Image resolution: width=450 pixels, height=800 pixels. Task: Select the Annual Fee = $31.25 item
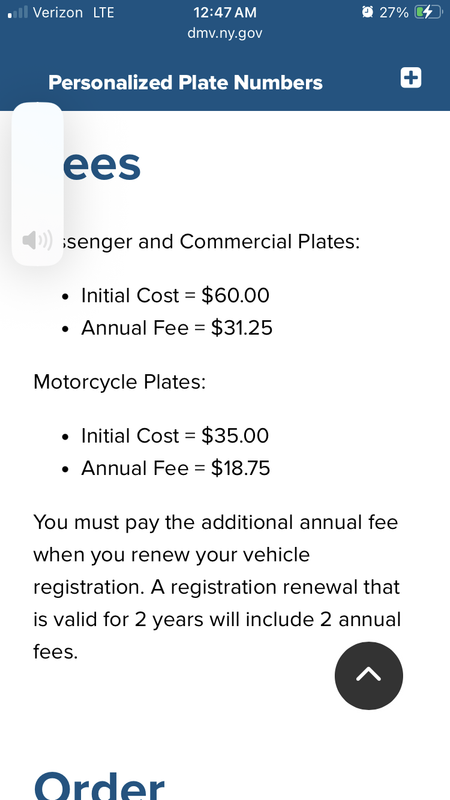(177, 328)
